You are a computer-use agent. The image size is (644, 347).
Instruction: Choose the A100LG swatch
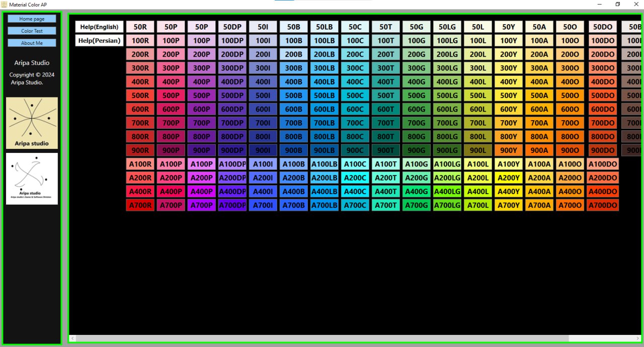click(x=447, y=163)
